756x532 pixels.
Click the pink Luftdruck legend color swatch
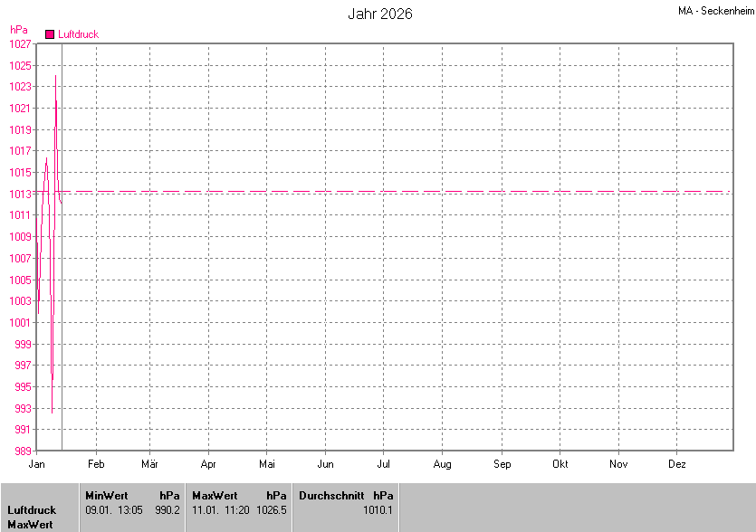[50, 34]
